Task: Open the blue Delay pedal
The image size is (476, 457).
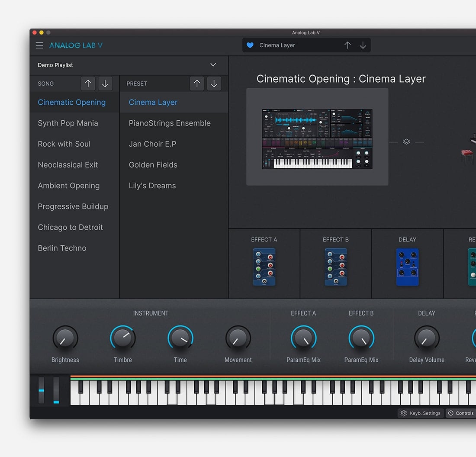Action: pyautogui.click(x=407, y=267)
